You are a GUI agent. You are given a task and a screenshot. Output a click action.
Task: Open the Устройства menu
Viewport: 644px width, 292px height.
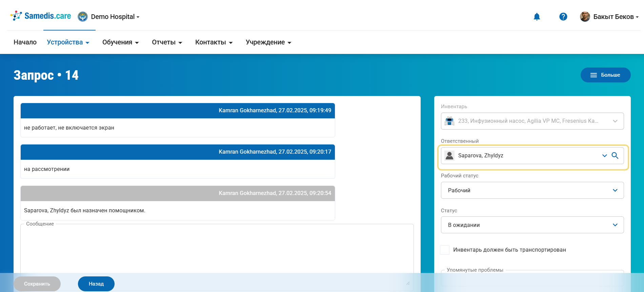pos(68,42)
